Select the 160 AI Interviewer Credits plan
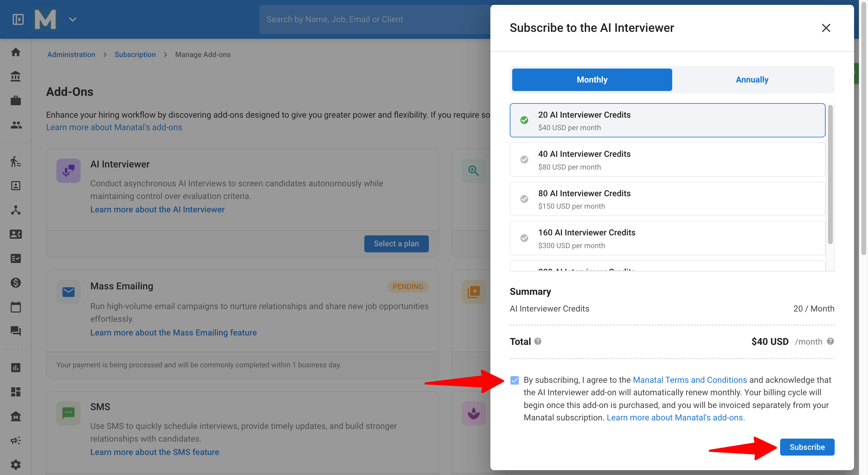 667,238
